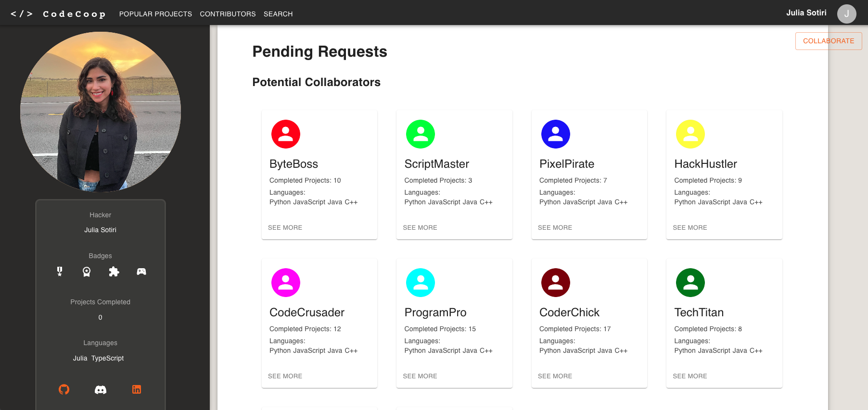This screenshot has height=410, width=868.
Task: Open Julia's GitHub profile icon
Action: pos(64,389)
